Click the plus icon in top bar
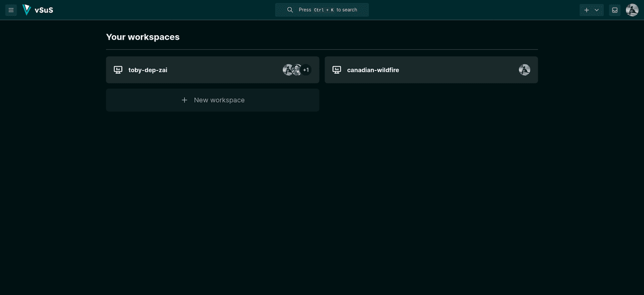 [586, 10]
